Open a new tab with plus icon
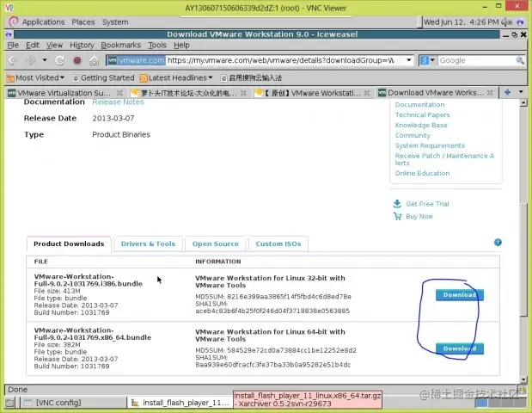The width and height of the screenshot is (532, 413). point(508,92)
